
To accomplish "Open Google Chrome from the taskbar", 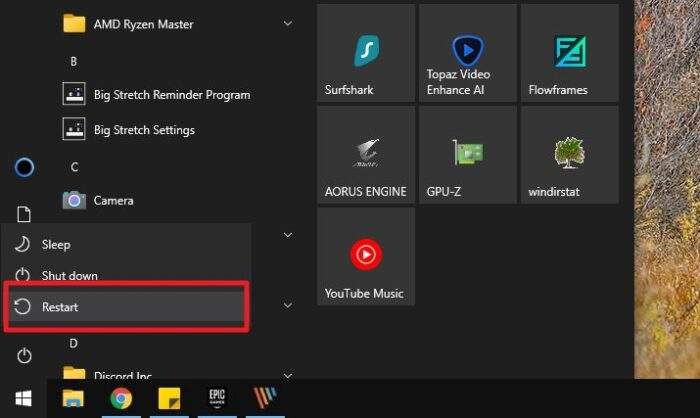I will coord(121,398).
